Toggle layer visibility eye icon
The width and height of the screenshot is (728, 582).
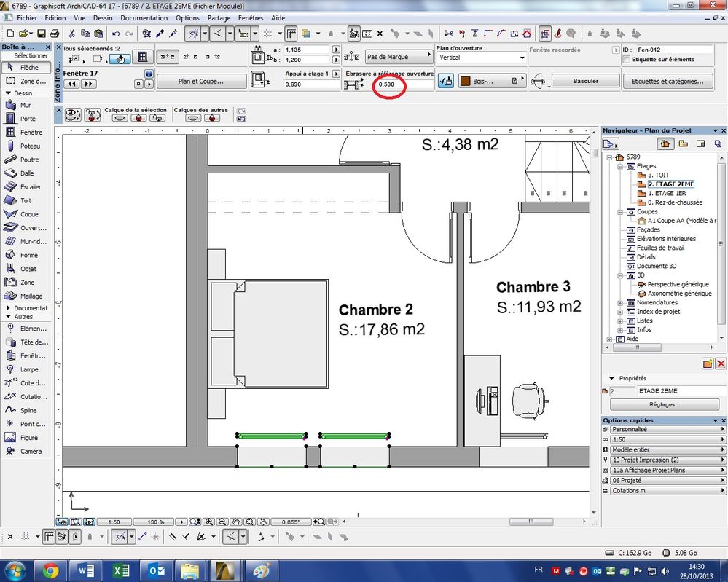[x=73, y=114]
